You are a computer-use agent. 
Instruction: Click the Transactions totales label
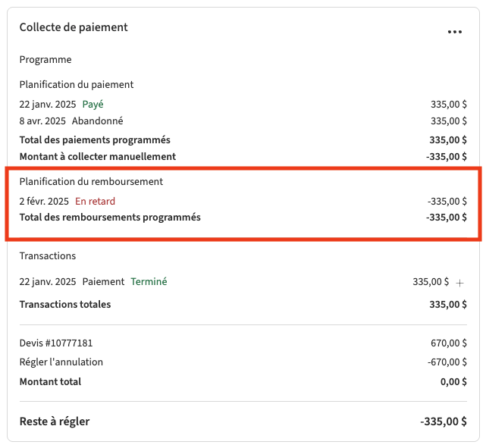[65, 304]
